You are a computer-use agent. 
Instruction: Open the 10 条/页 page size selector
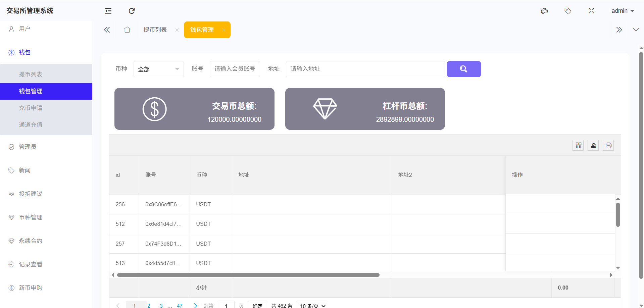point(312,305)
